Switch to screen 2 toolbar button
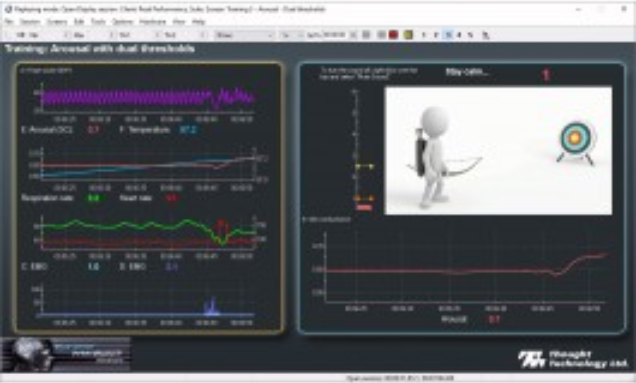 (436, 35)
